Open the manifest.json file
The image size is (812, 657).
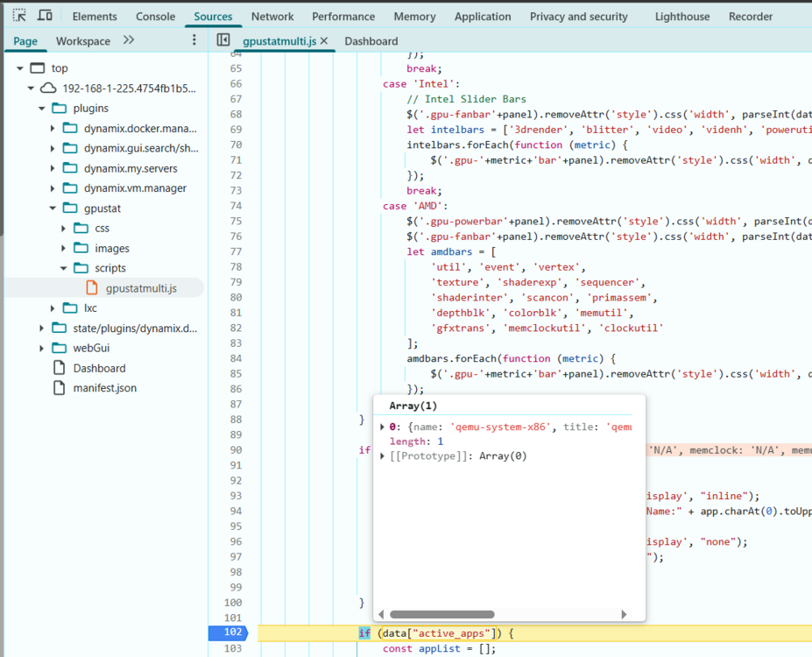104,388
